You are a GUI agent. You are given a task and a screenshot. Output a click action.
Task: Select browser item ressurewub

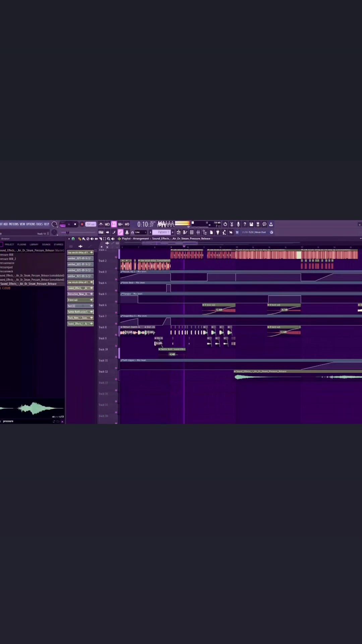(x=7, y=271)
